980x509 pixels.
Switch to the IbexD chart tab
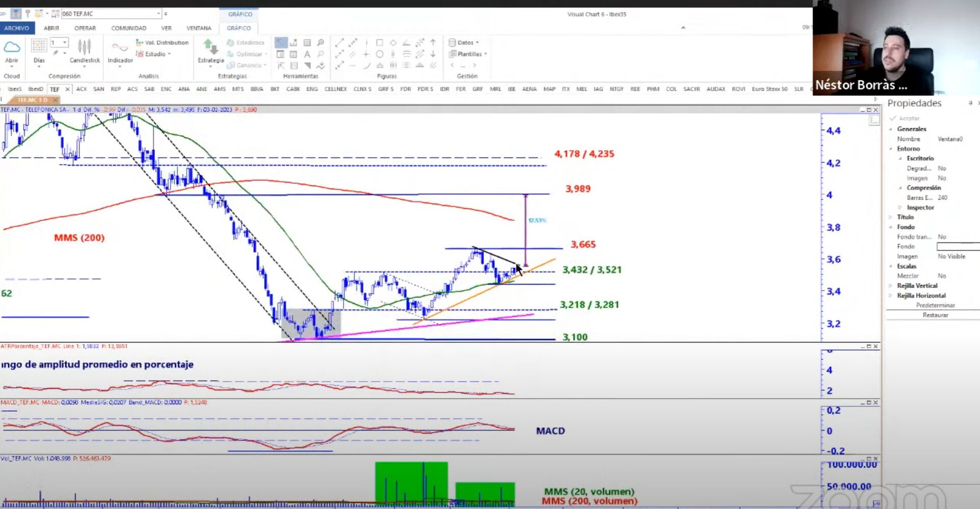pyautogui.click(x=36, y=89)
